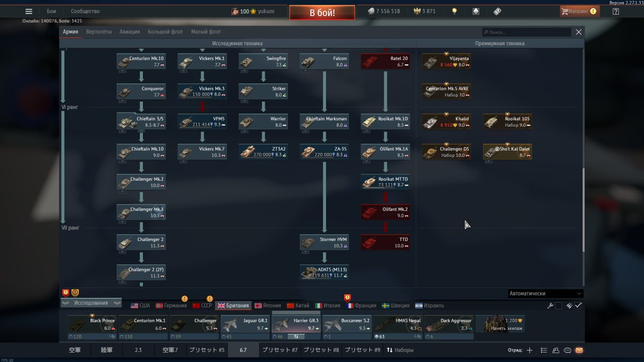Open the help question mark icon

tap(615, 11)
